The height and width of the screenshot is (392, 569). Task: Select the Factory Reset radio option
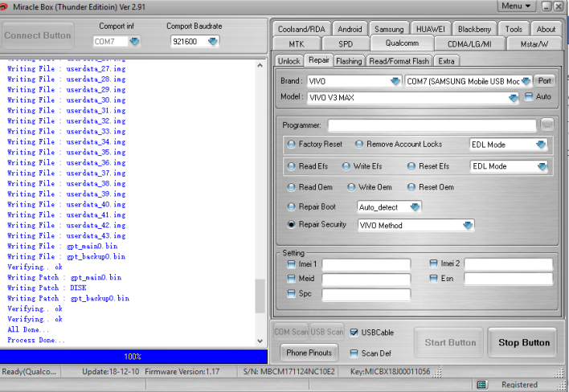pos(291,145)
